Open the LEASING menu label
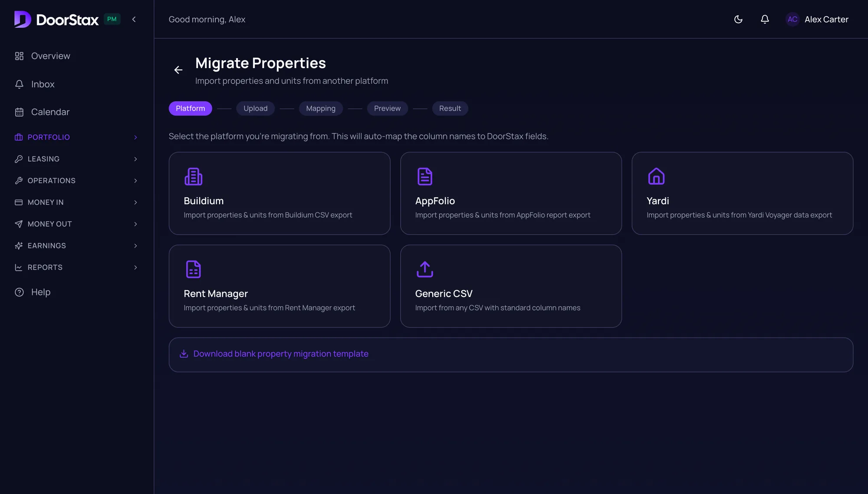 tap(43, 159)
